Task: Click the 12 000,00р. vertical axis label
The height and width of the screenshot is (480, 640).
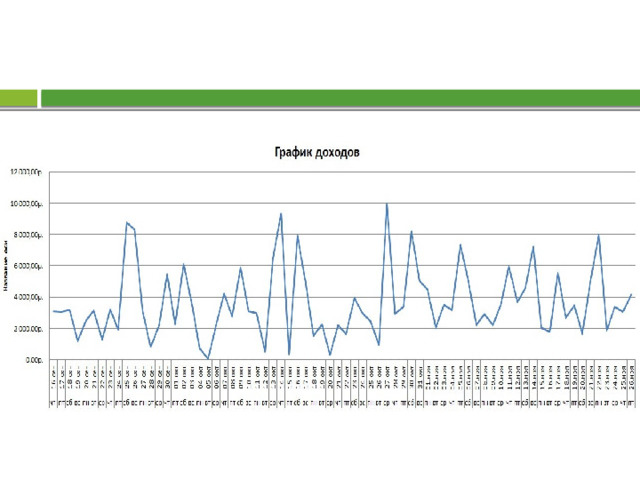Action: click(26, 172)
